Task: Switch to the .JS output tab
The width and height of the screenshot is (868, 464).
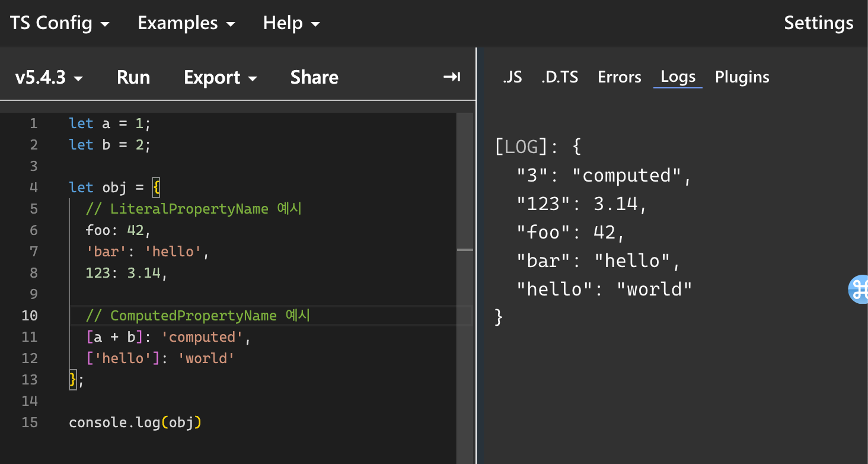Action: (512, 77)
